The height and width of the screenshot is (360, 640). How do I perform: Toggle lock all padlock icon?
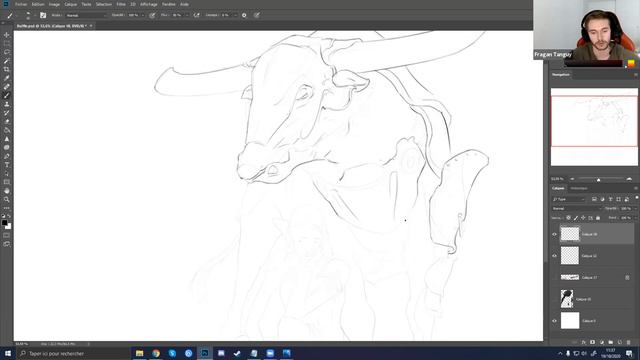point(598,218)
